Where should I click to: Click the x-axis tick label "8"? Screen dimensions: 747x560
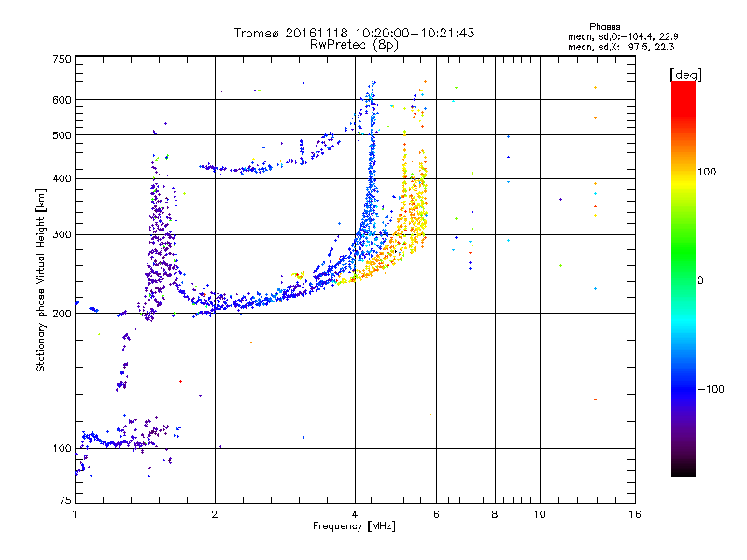pyautogui.click(x=495, y=514)
